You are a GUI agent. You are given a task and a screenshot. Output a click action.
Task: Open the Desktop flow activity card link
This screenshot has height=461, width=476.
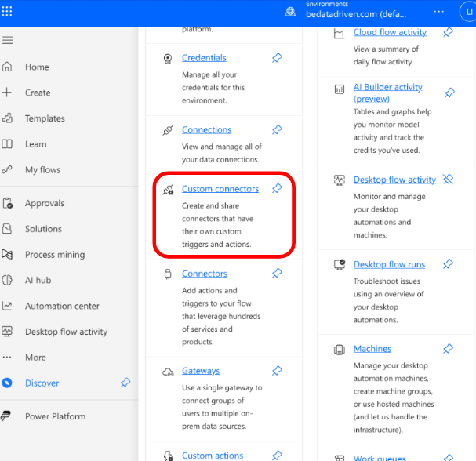pyautogui.click(x=394, y=180)
